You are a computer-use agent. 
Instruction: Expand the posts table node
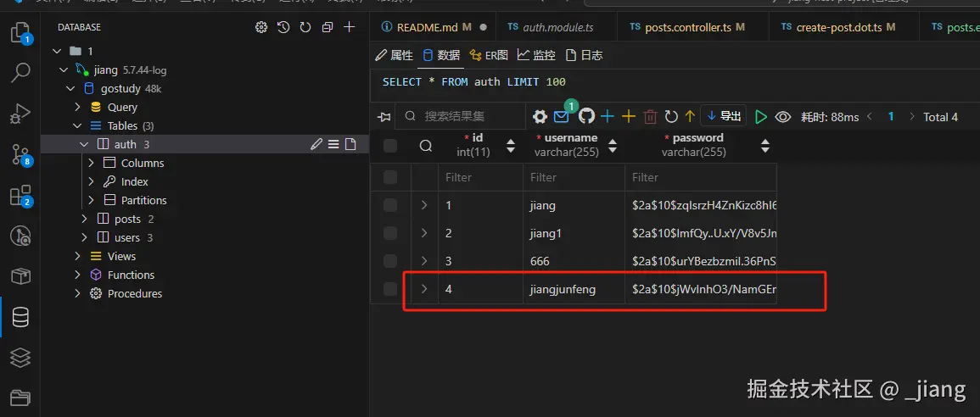[x=84, y=220]
